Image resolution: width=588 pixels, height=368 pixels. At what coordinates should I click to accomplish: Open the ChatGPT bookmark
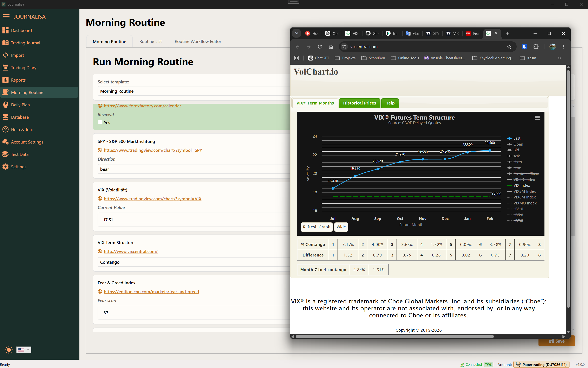(319, 58)
